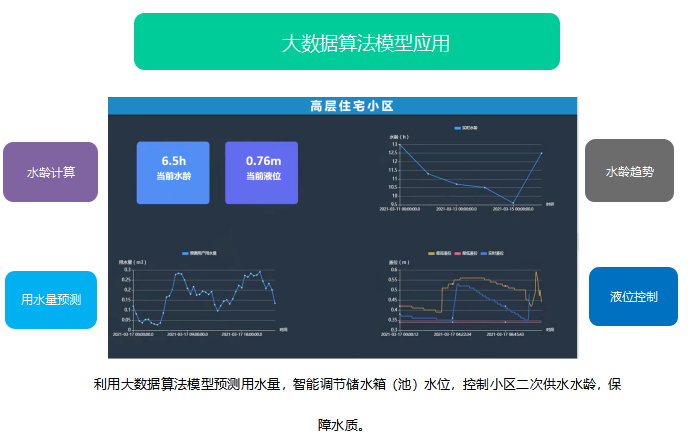Click the gray 水龄趋势 button
688x439 pixels.
629,171
